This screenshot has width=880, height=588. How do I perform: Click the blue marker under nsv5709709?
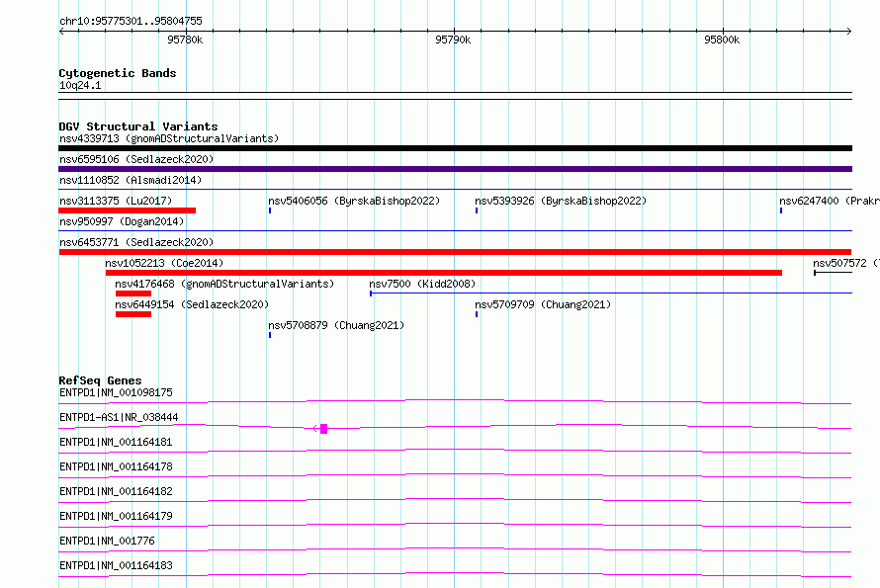pos(477,314)
